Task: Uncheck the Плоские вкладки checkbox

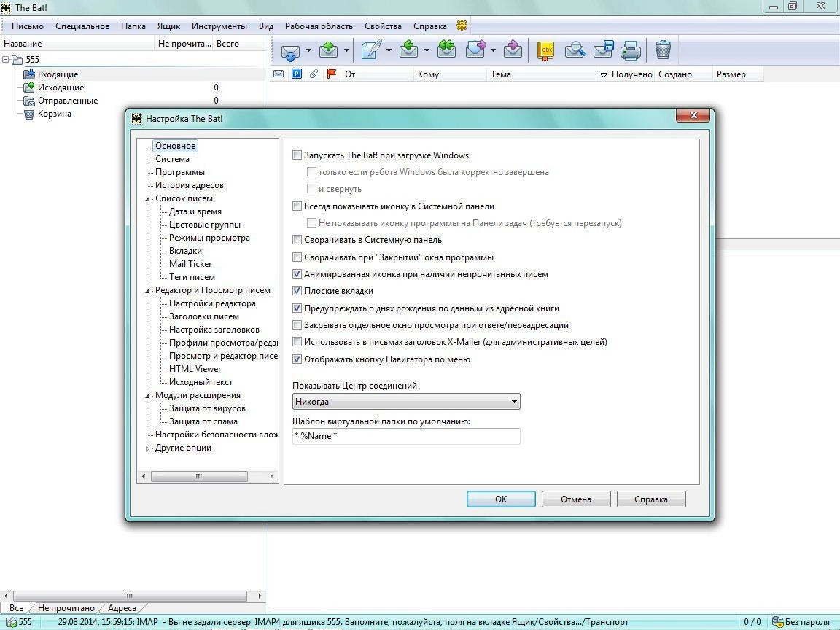Action: click(x=297, y=291)
